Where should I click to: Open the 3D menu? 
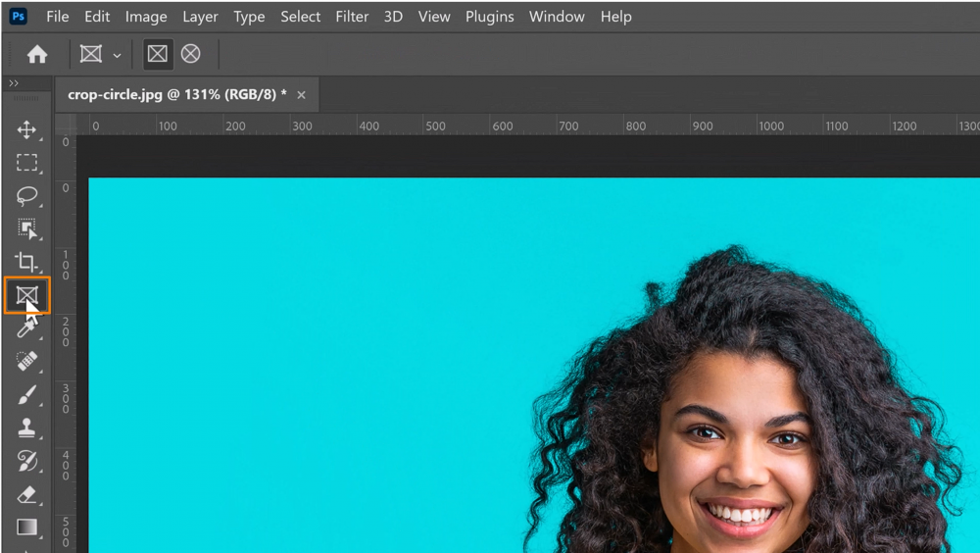pos(393,17)
